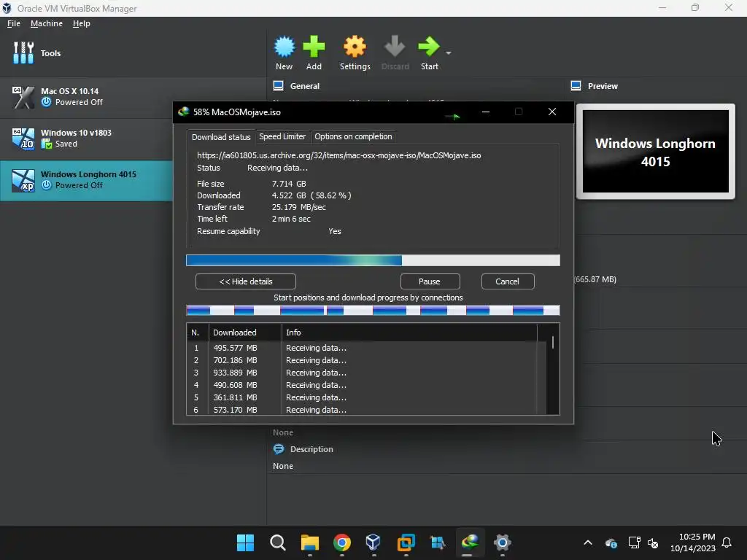Open the Machine menu

coord(47,23)
